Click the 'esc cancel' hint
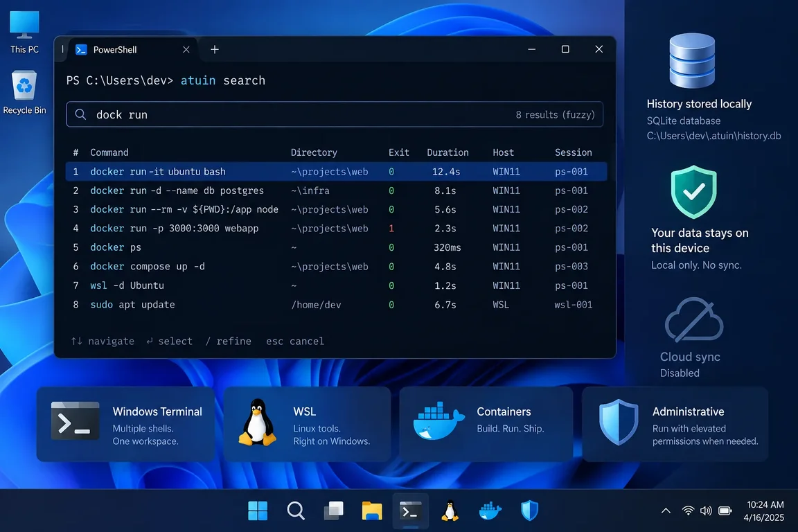798x532 pixels. (x=295, y=341)
